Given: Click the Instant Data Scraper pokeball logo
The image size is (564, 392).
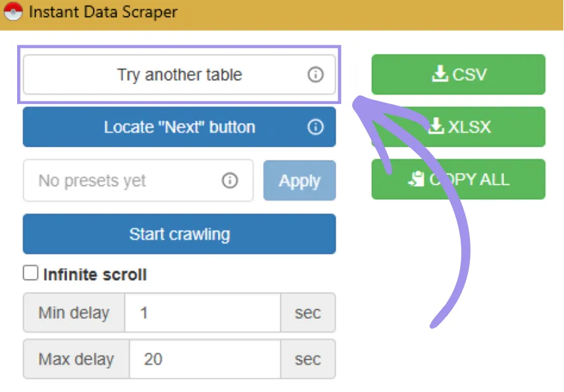Looking at the screenshot, I should click(13, 11).
